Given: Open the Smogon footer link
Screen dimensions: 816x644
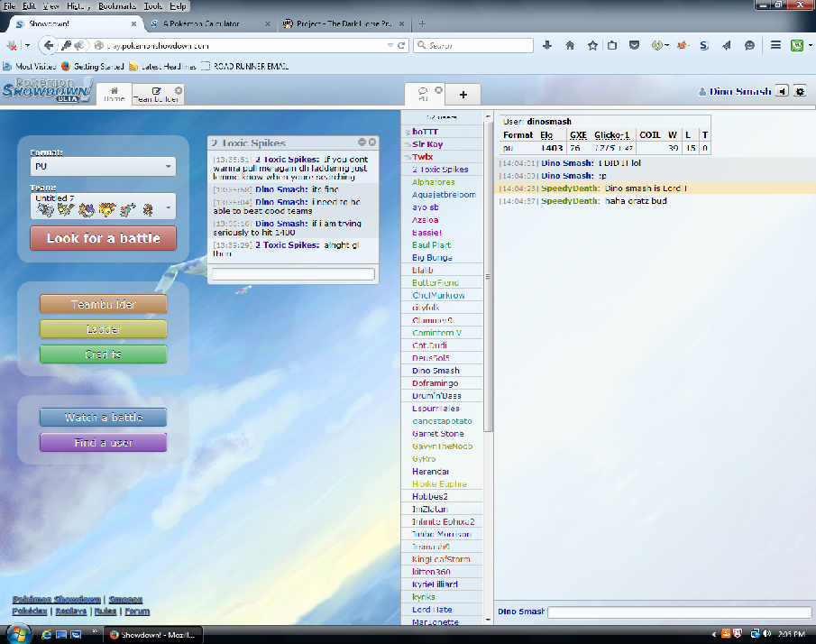Looking at the screenshot, I should point(125,599).
